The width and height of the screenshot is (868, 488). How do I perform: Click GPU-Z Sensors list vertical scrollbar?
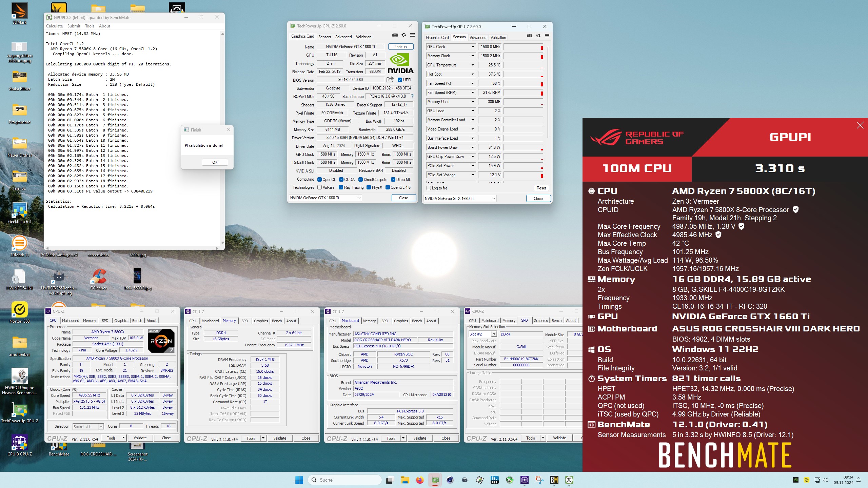pyautogui.click(x=548, y=91)
